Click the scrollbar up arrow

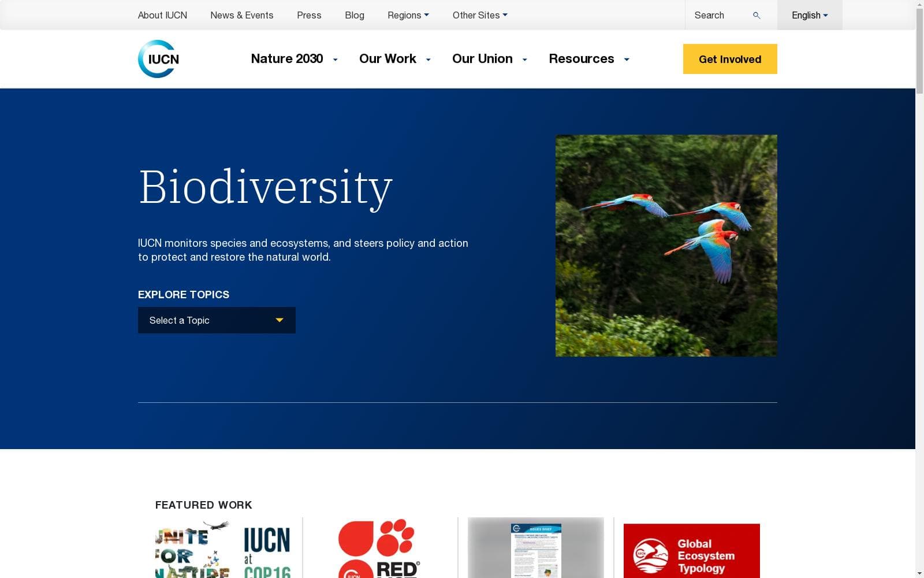coord(919,4)
